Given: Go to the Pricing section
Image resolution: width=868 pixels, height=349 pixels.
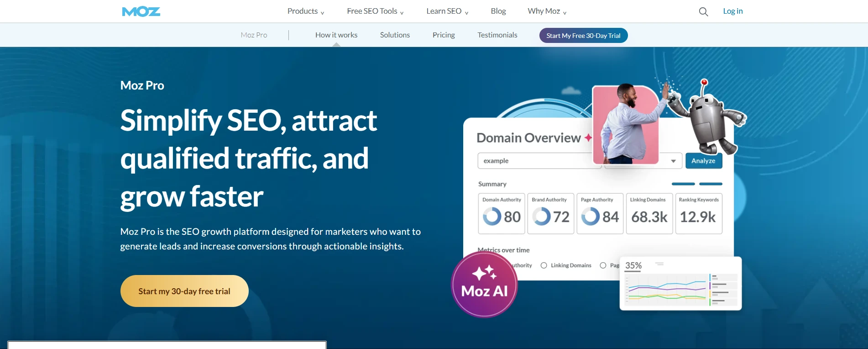Looking at the screenshot, I should tap(444, 35).
